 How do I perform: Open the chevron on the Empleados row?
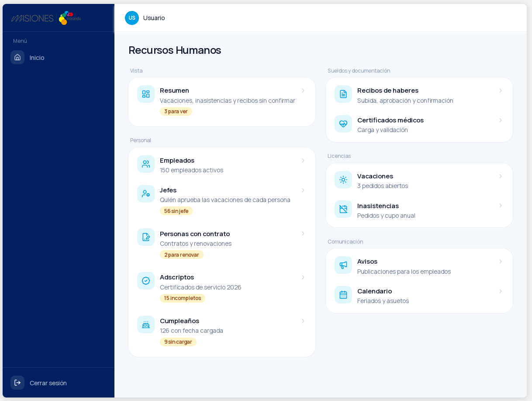tap(303, 160)
